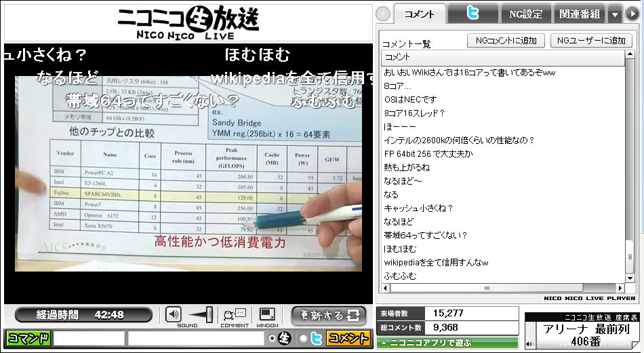Select the comment なるほど without tilde
The image size is (644, 353).
(399, 222)
